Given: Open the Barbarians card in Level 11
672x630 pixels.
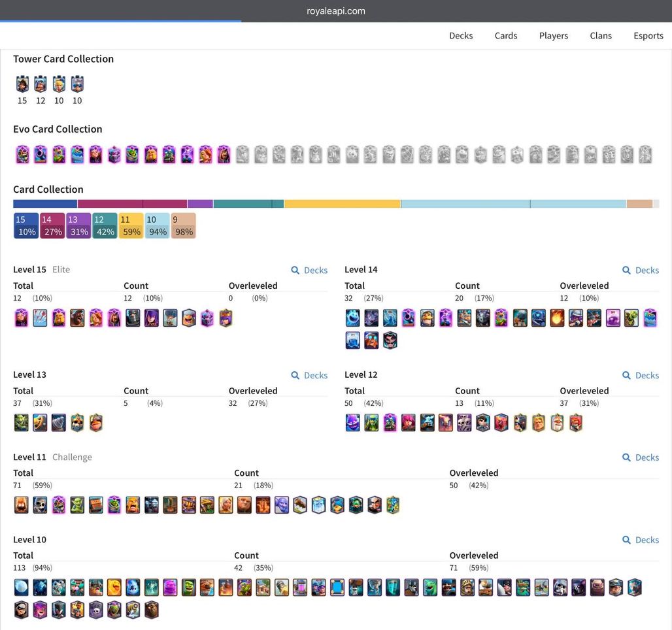Looking at the screenshot, I should coord(133,505).
